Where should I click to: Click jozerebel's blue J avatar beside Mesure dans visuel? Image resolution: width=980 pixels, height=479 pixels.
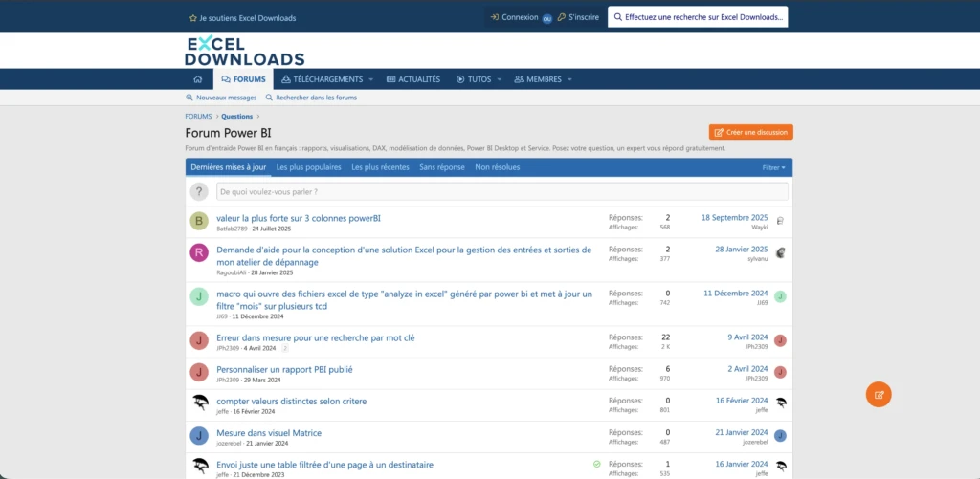point(199,435)
